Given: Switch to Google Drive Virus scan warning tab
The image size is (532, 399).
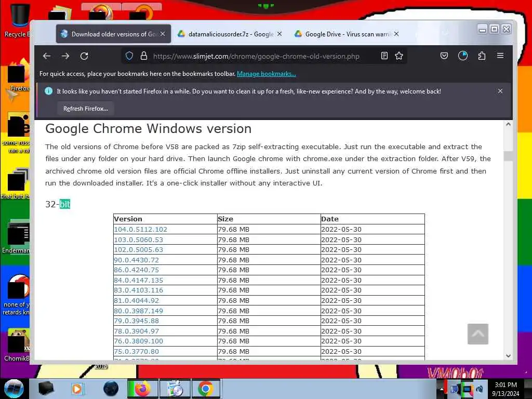Looking at the screenshot, I should pos(347,34).
